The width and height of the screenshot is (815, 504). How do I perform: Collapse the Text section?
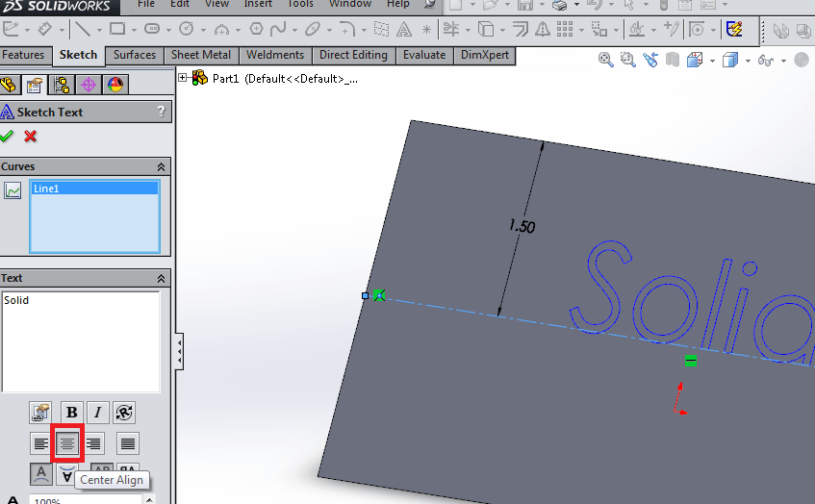coord(161,278)
